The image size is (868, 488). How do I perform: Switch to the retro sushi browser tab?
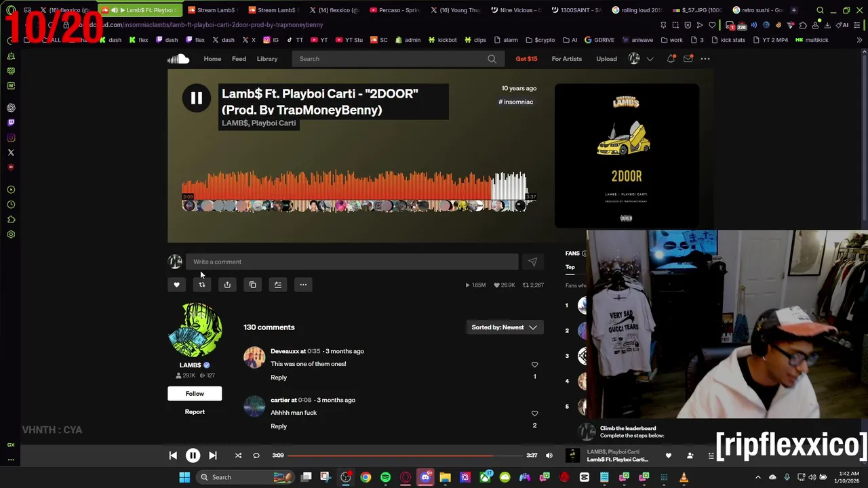[x=757, y=10]
